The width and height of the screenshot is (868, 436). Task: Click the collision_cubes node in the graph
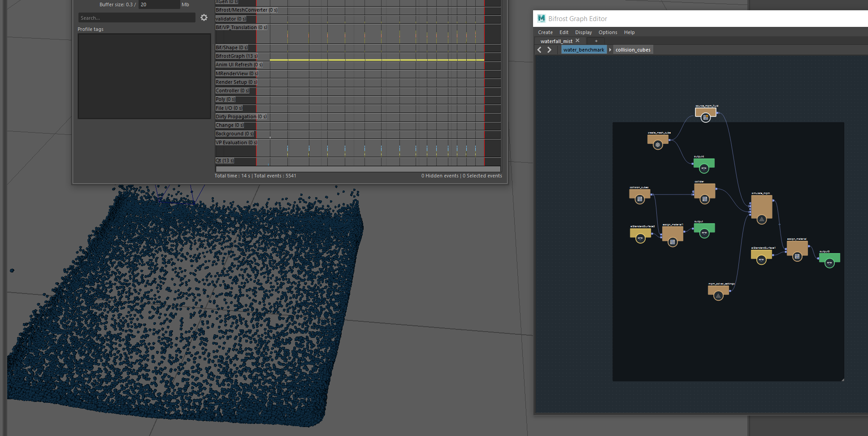point(640,194)
